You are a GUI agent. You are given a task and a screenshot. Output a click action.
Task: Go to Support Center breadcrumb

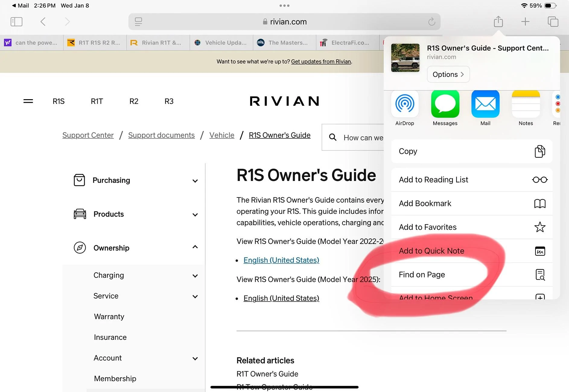[88, 135]
